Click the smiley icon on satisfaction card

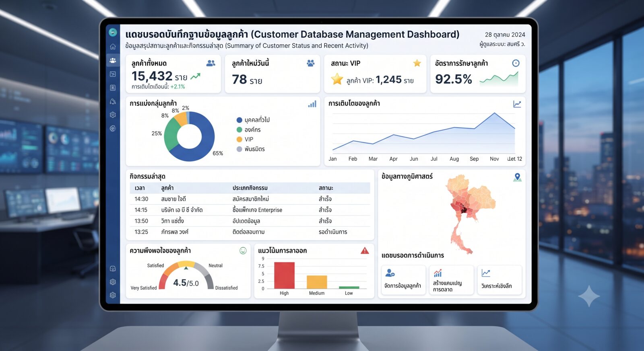coord(243,251)
